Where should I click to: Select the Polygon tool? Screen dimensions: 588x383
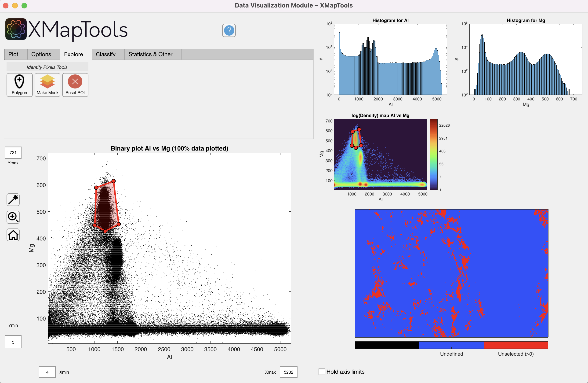coord(19,85)
